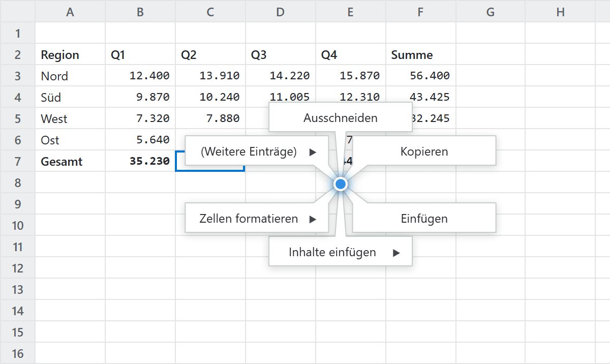The image size is (610, 364).
Task: Click the cell with value 7.320
Action: tap(140, 118)
